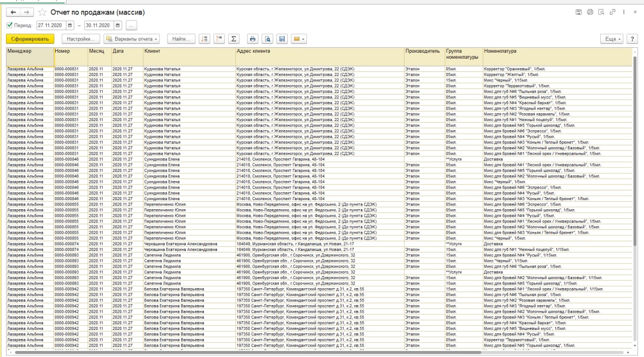Add report to favorites with star icon
Image resolution: width=644 pixels, height=357 pixels.
pyautogui.click(x=42, y=12)
